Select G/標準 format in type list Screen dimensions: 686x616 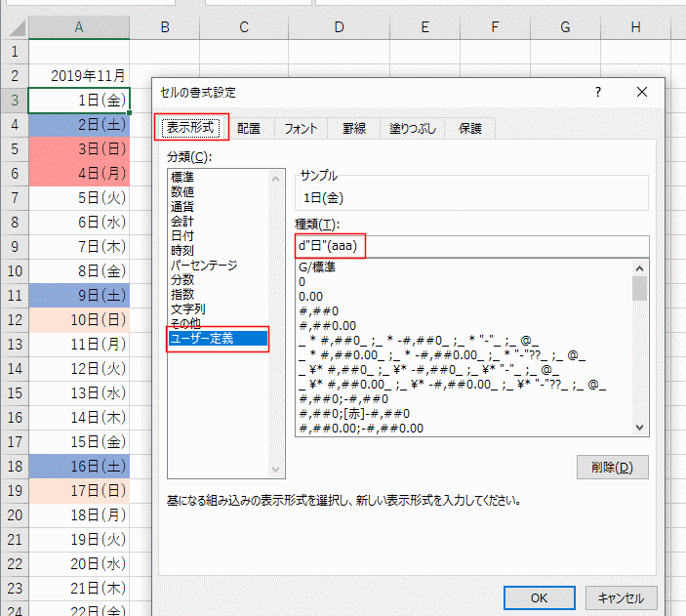pos(321,267)
